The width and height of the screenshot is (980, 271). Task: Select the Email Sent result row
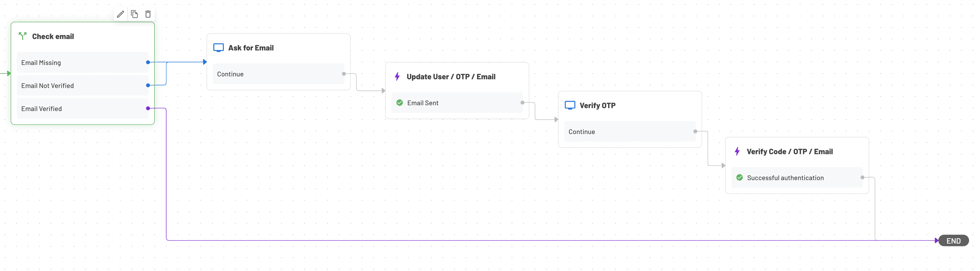pyautogui.click(x=457, y=103)
